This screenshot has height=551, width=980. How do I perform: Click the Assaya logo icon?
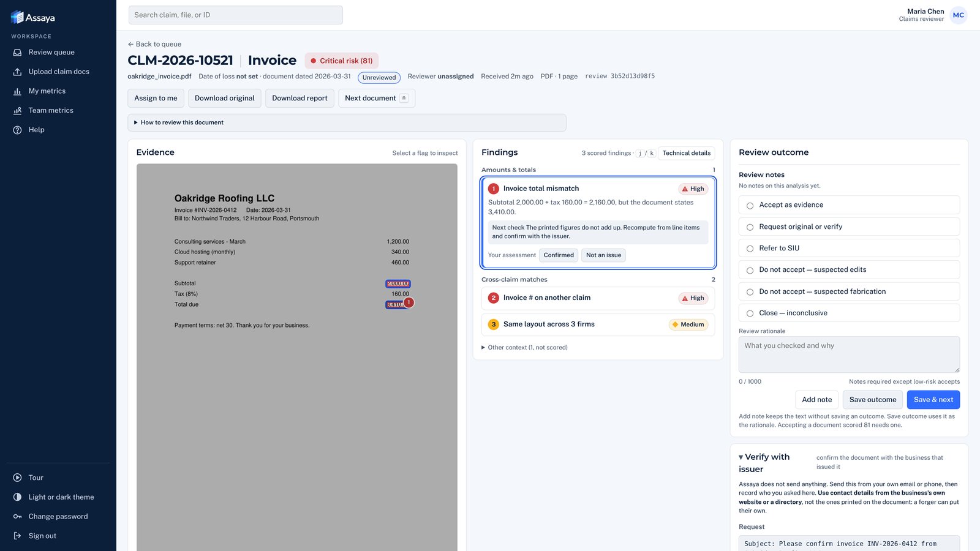(17, 17)
